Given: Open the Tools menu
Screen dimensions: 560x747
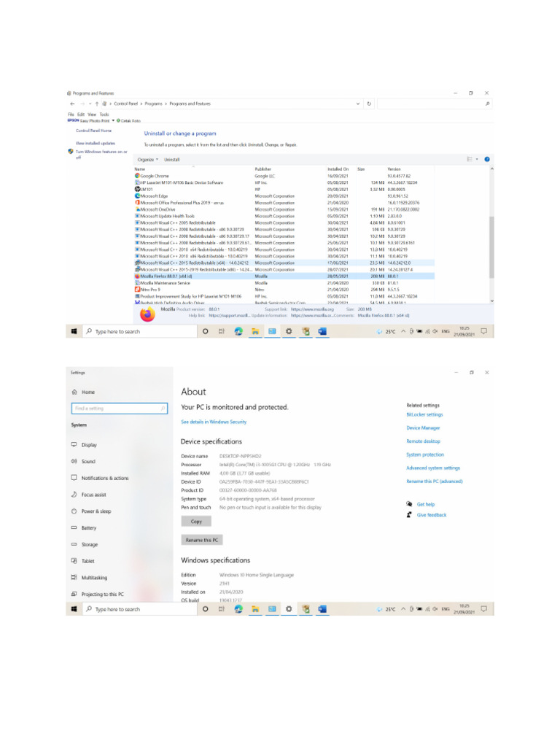Looking at the screenshot, I should point(104,115).
